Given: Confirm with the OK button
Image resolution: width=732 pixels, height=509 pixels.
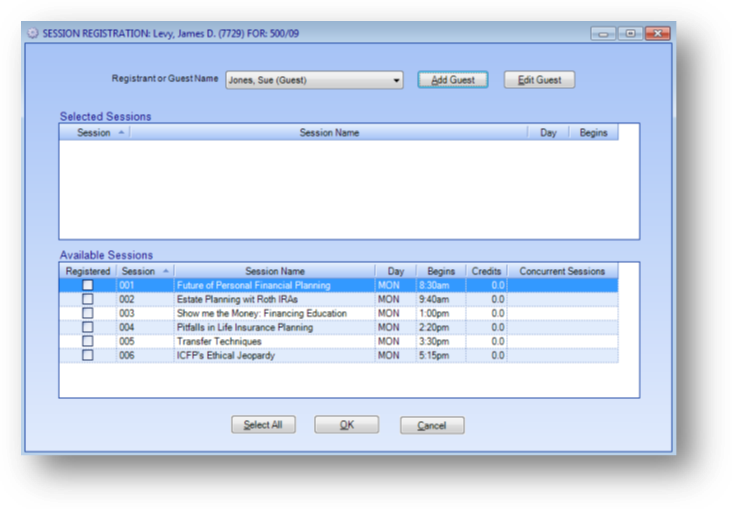Looking at the screenshot, I should [346, 425].
